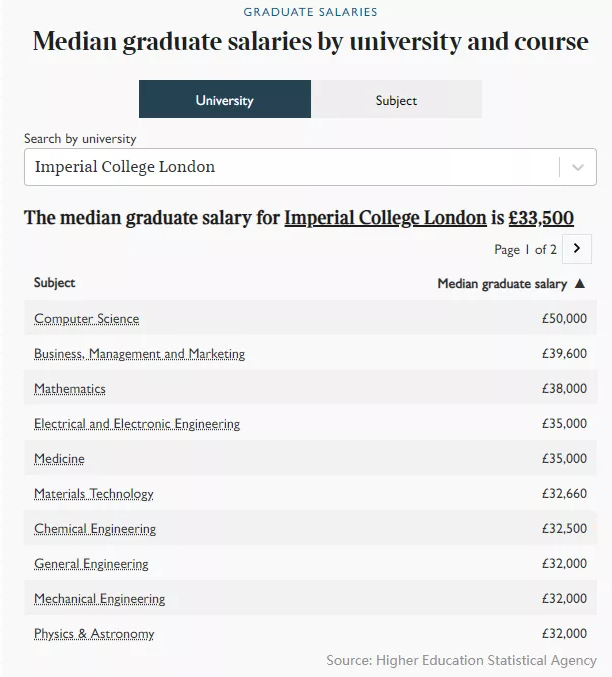This screenshot has width=612, height=677.
Task: Select Electrical and Electronic Engineering link
Action: click(137, 424)
